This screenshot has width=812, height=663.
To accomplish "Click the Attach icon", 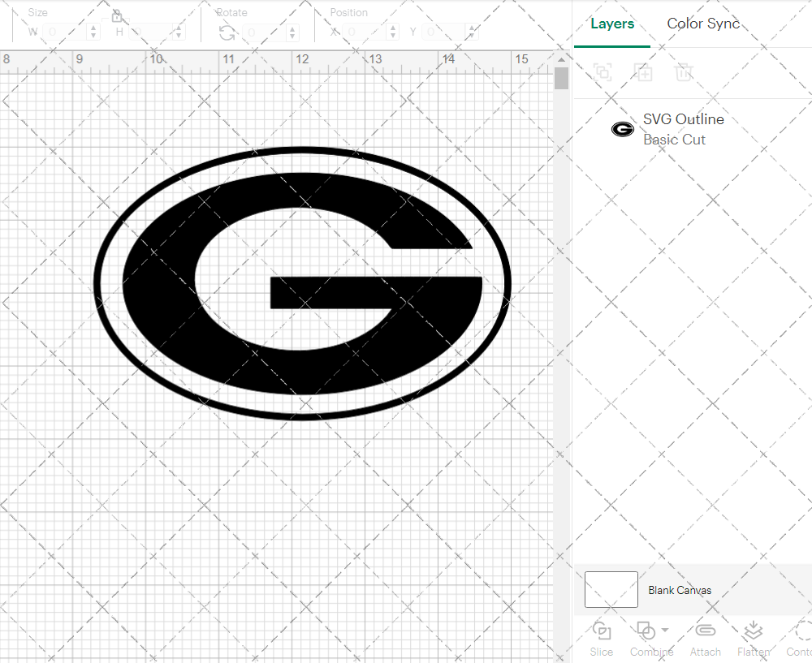I will pos(705,630).
